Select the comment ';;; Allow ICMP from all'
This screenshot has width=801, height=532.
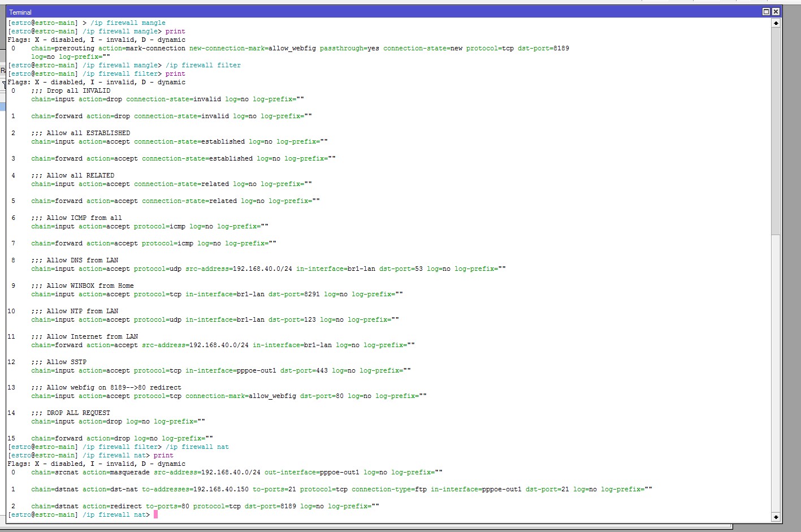tap(75, 218)
